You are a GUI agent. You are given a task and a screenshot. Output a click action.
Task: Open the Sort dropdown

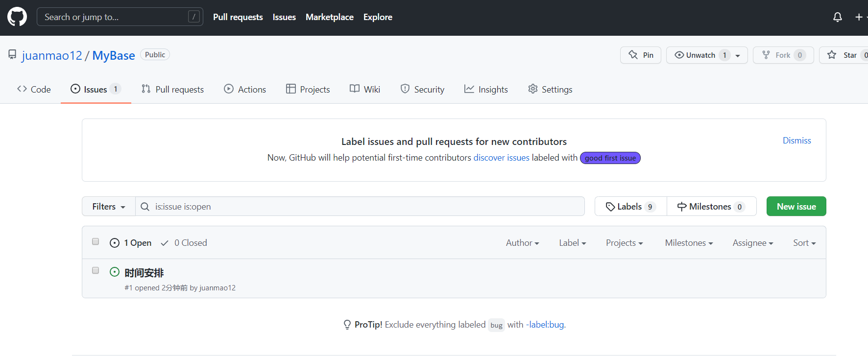click(804, 243)
